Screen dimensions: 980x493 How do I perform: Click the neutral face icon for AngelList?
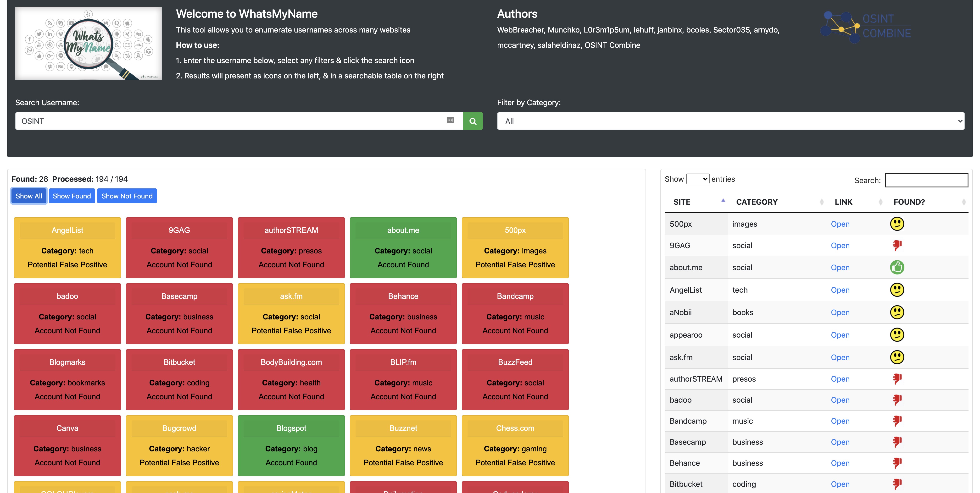pyautogui.click(x=897, y=290)
